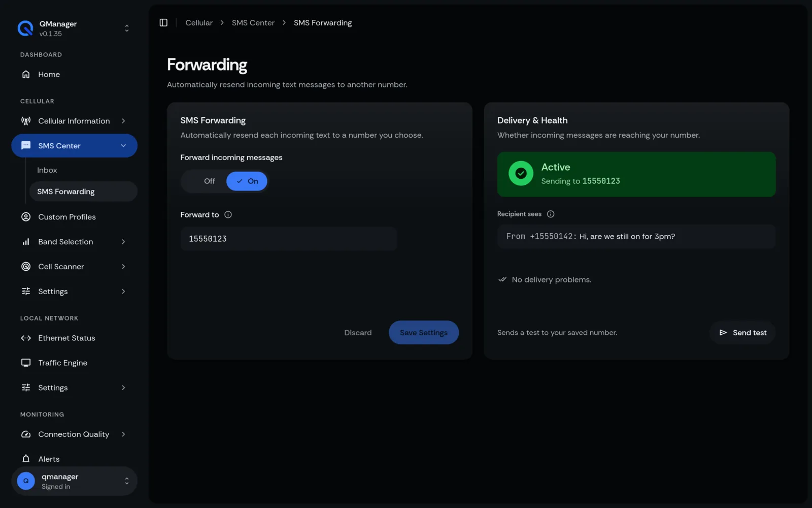Viewport: 812px width, 508px height.
Task: Show the Forward to info tooltip icon
Action: click(x=228, y=215)
